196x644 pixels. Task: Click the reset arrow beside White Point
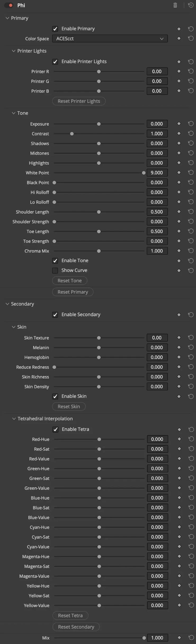click(191, 172)
